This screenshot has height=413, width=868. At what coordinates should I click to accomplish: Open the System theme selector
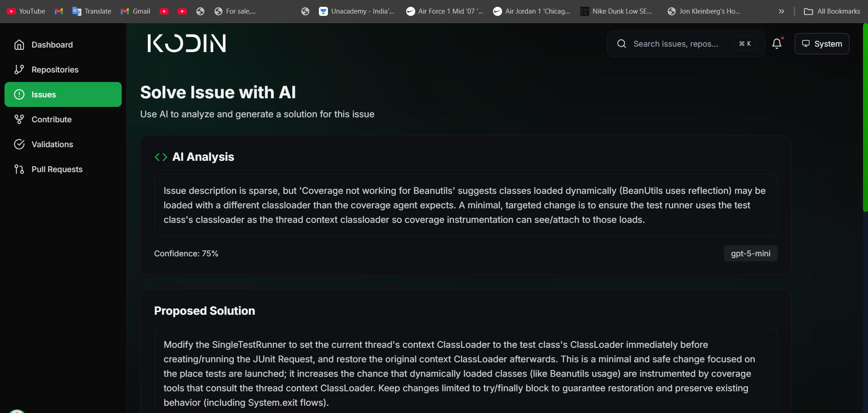pos(822,43)
